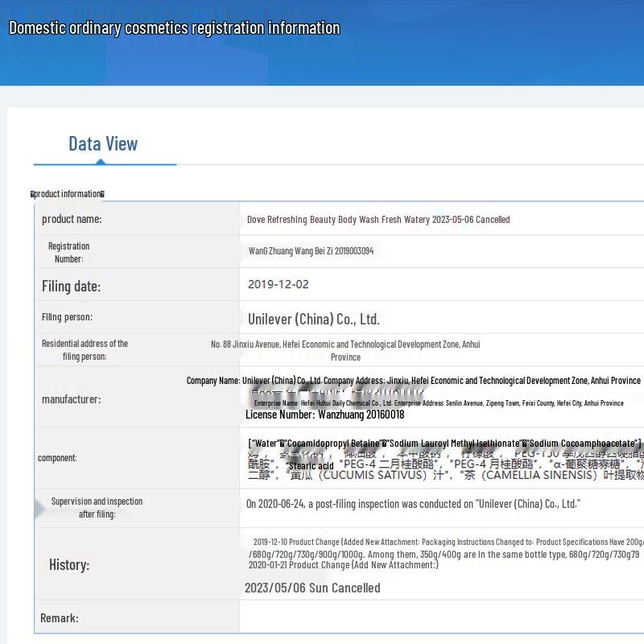
Task: Select registration number Wang Bei Zi 2019003094
Action: (311, 251)
